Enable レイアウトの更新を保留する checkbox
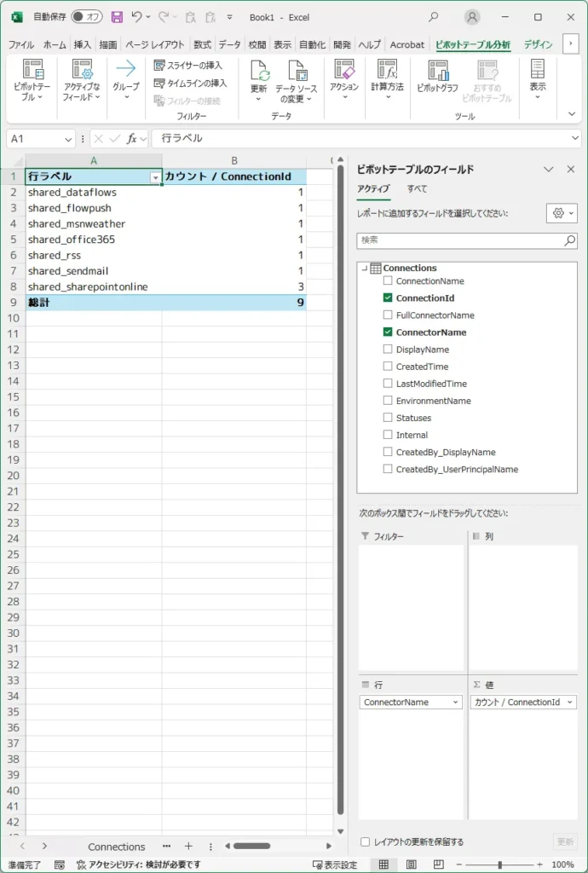 tap(366, 842)
